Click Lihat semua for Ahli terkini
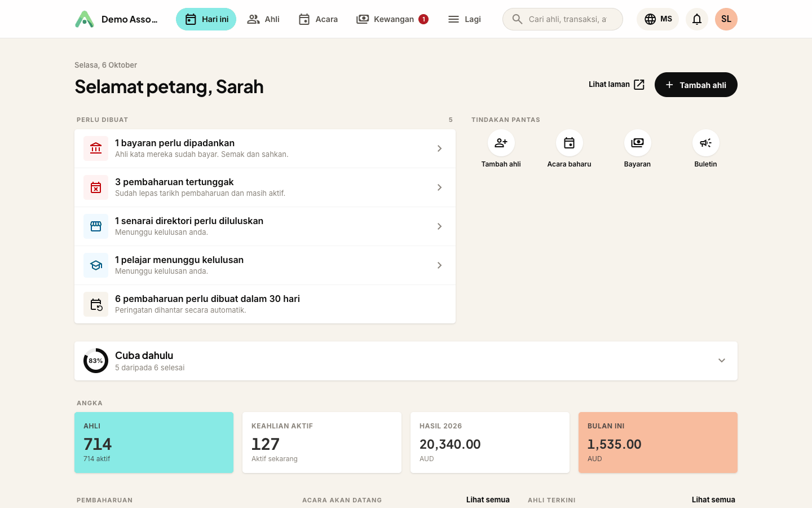Image resolution: width=812 pixels, height=508 pixels. click(x=713, y=500)
